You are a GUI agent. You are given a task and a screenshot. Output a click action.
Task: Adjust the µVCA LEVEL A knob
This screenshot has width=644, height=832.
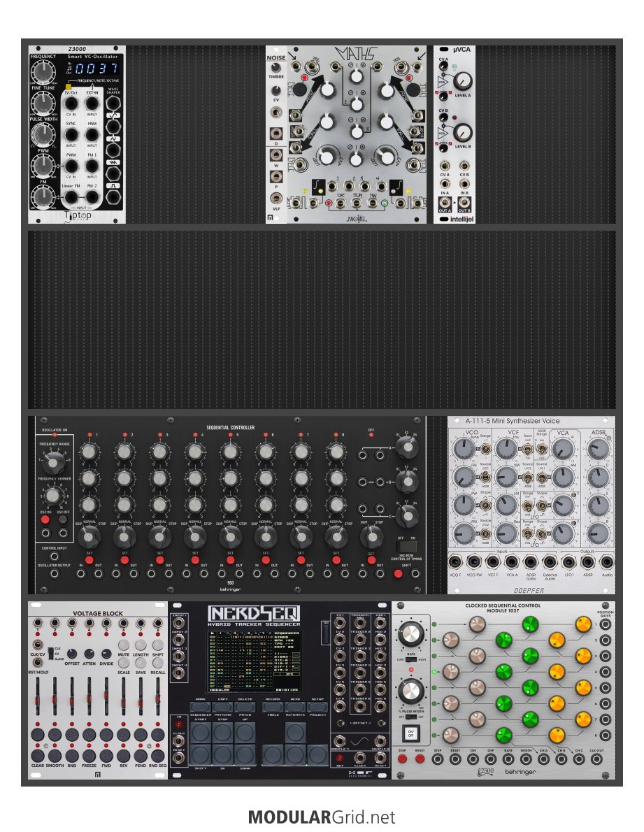point(463,80)
